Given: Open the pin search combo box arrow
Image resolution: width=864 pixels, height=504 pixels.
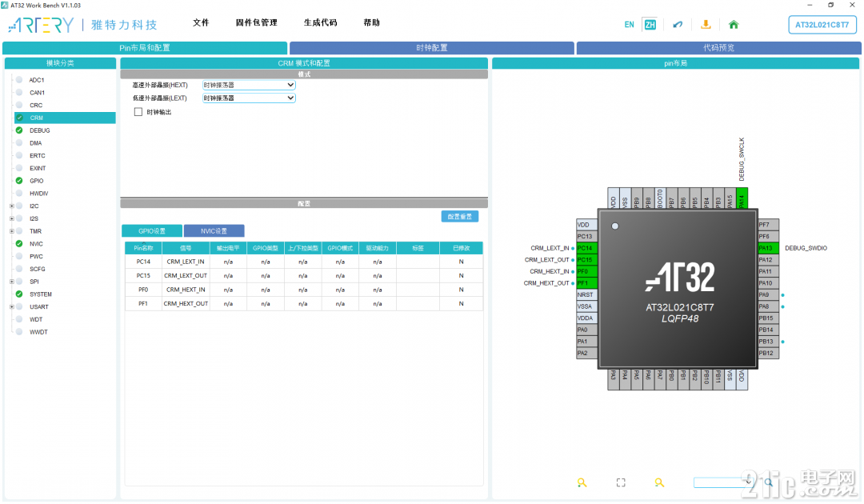Looking at the screenshot, I should (x=748, y=482).
